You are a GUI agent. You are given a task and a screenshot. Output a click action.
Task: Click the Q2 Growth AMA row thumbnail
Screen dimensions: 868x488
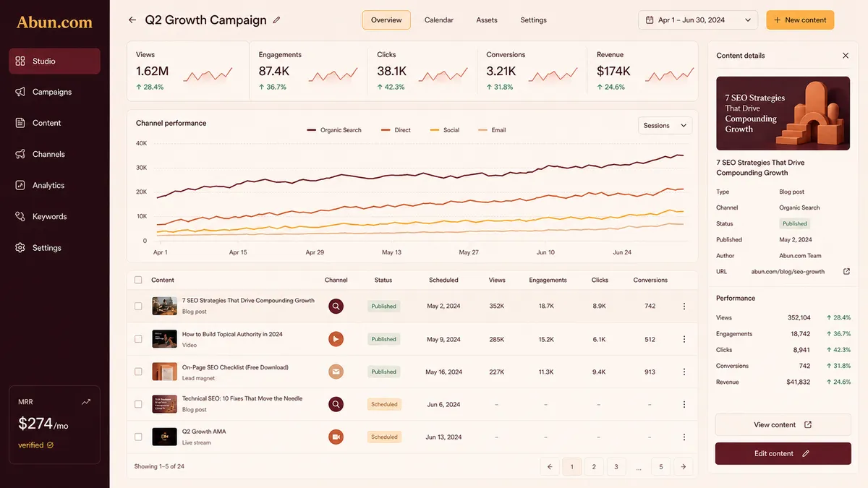click(164, 437)
